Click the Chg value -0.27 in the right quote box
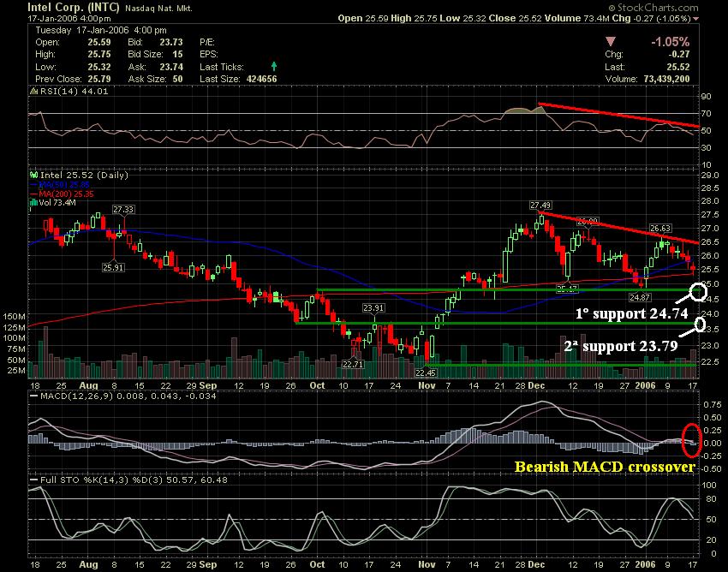The width and height of the screenshot is (728, 572). 679,54
